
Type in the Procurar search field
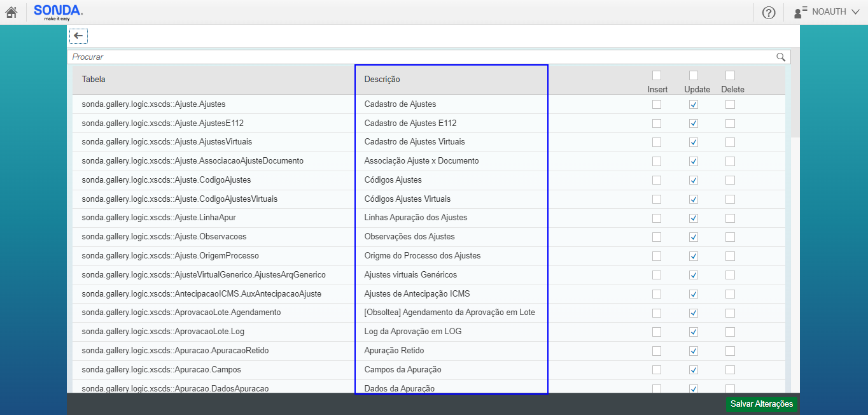pos(420,57)
